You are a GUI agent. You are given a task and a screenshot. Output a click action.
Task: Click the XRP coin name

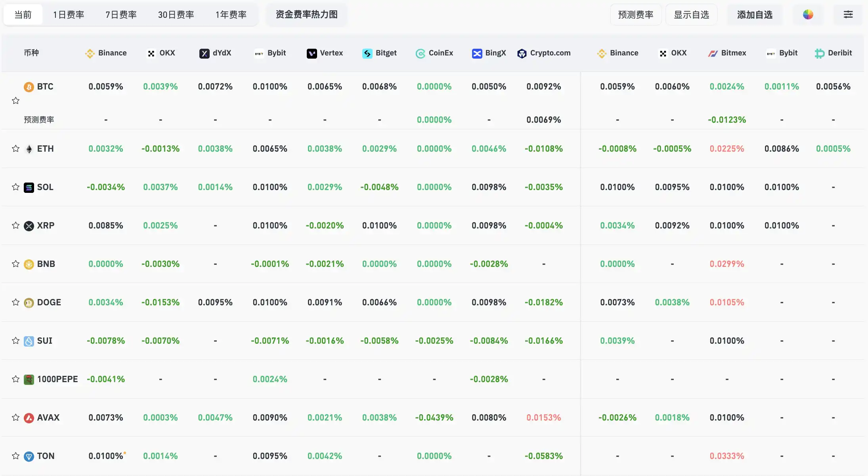click(46, 225)
